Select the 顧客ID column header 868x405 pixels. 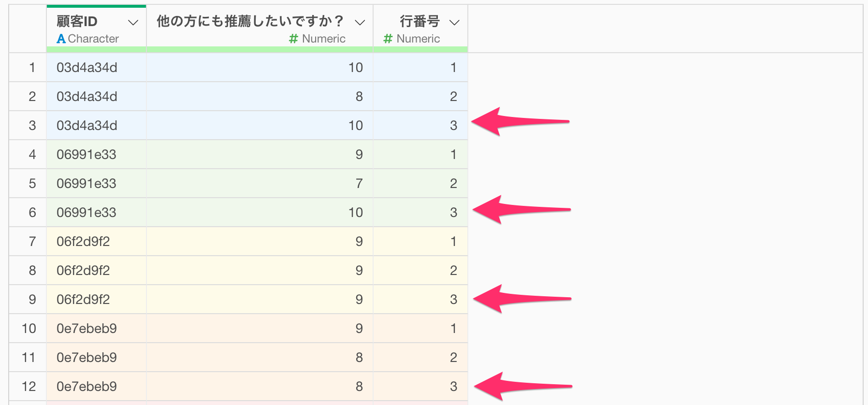77,21
